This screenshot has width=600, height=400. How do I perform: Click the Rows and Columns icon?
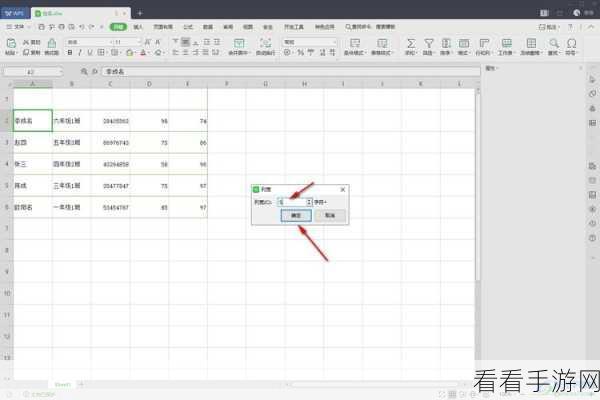484,43
